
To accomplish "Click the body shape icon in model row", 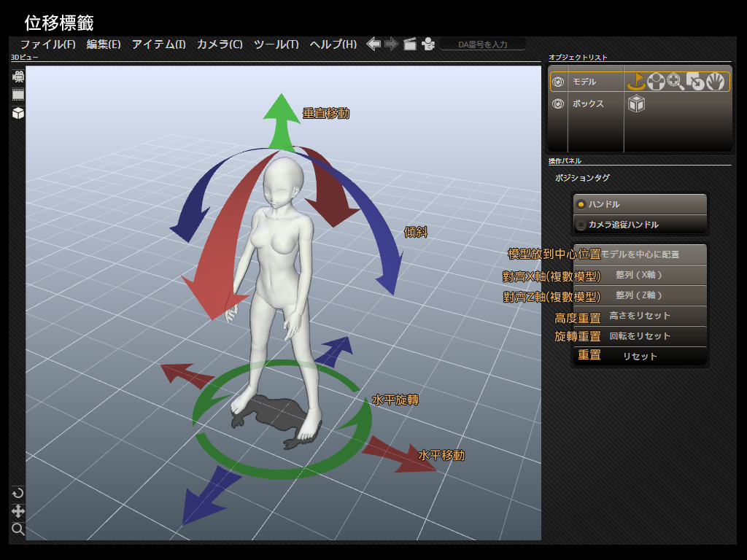I will point(656,82).
